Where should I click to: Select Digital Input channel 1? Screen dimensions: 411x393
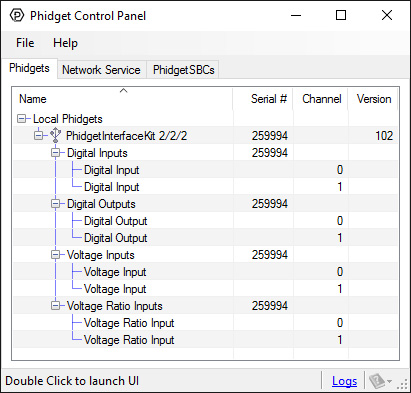205,187
